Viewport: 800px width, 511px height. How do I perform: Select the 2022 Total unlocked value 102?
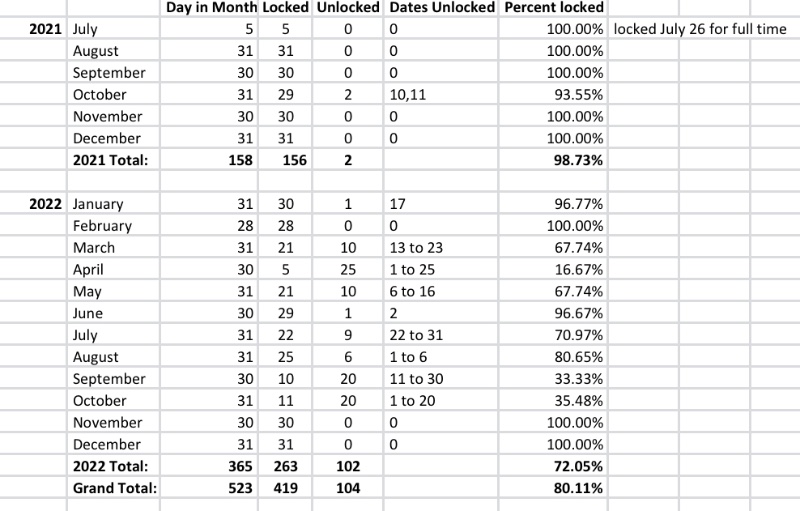tap(348, 466)
